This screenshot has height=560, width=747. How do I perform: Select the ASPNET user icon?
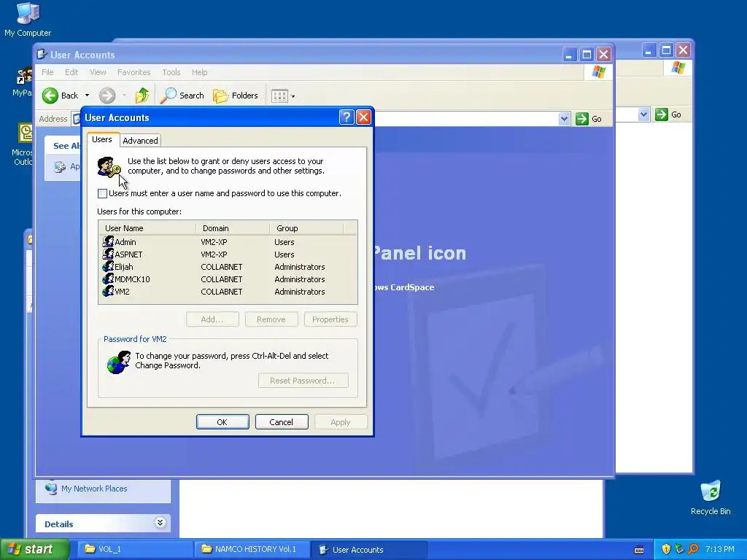pyautogui.click(x=108, y=254)
